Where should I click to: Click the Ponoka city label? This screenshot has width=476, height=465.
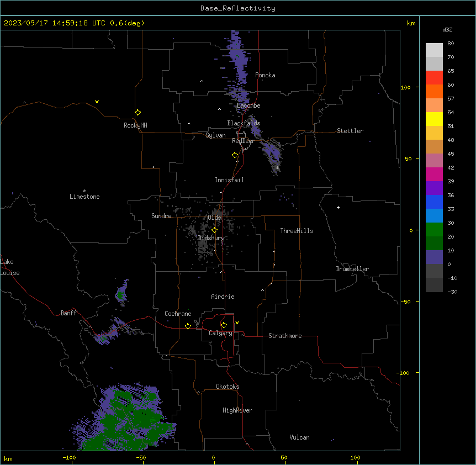click(x=265, y=75)
